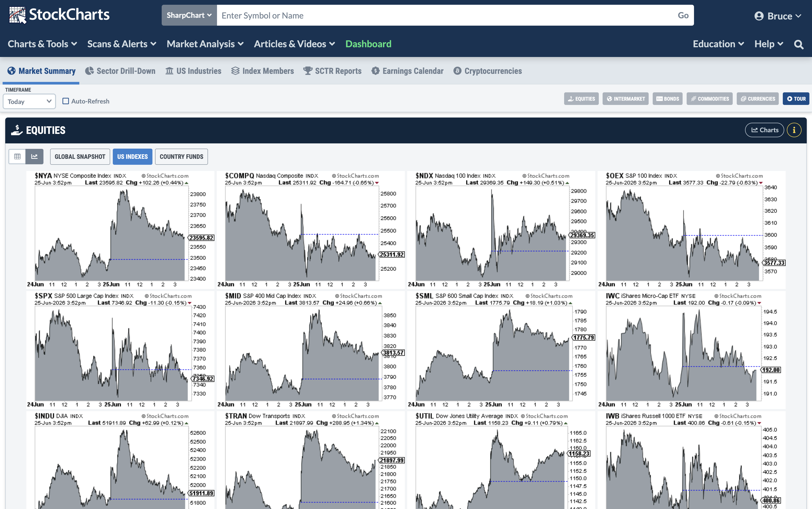Screen dimensions: 812x509
Task: Open the $COMPQ Nasdaq Composite chart
Action: 311,230
